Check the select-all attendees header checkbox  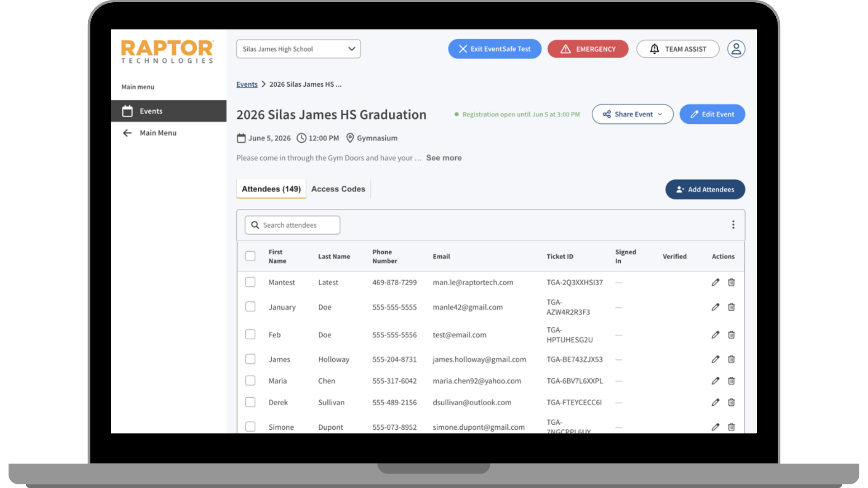click(250, 256)
